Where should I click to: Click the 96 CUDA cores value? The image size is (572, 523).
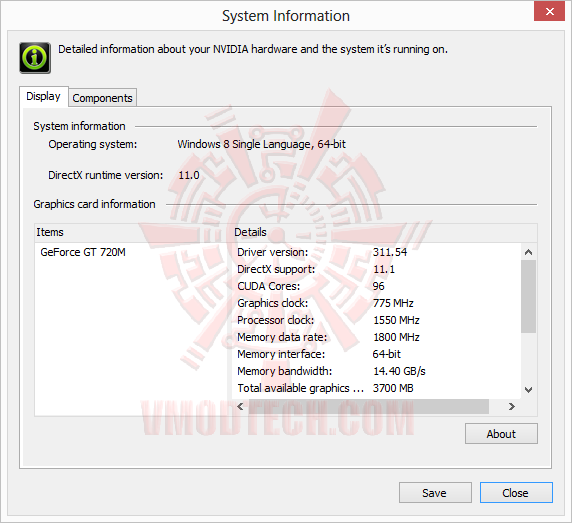pyautogui.click(x=378, y=286)
